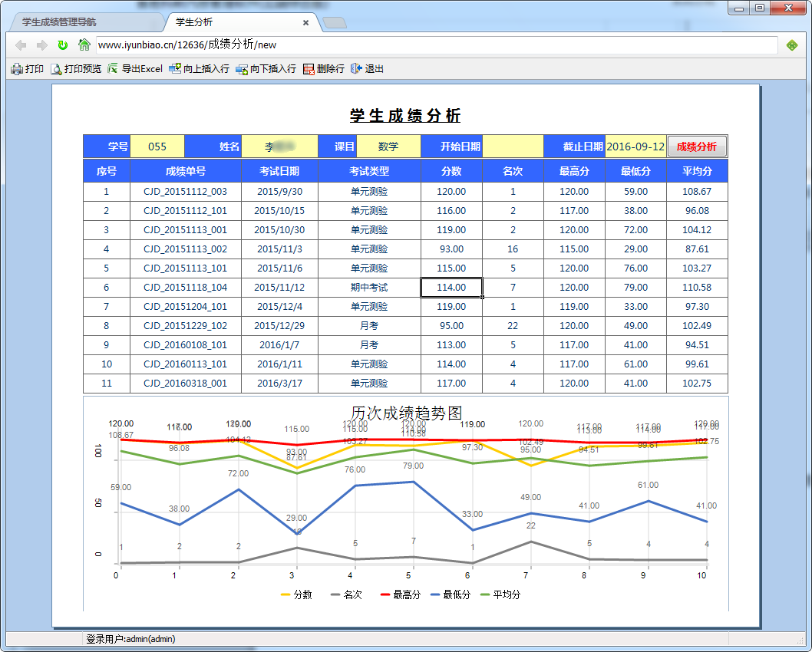This screenshot has height=652, width=812.
Task: Close the 学生分析 tab
Action: tap(306, 23)
